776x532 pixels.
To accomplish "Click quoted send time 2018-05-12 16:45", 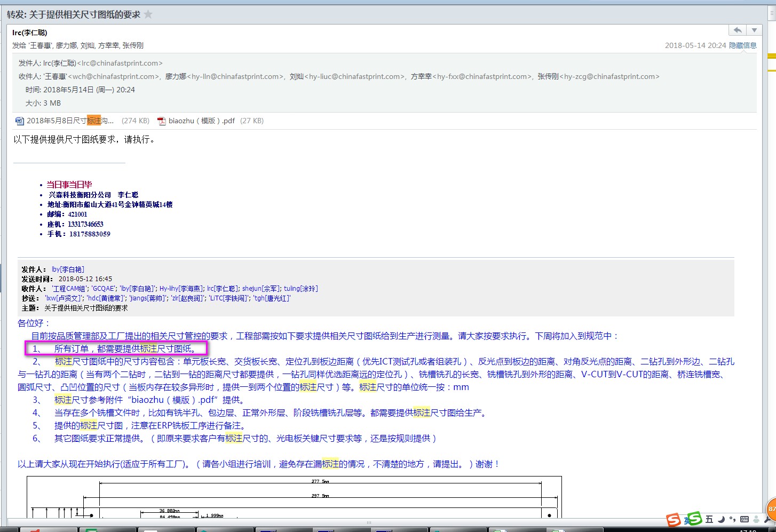I will pyautogui.click(x=85, y=279).
